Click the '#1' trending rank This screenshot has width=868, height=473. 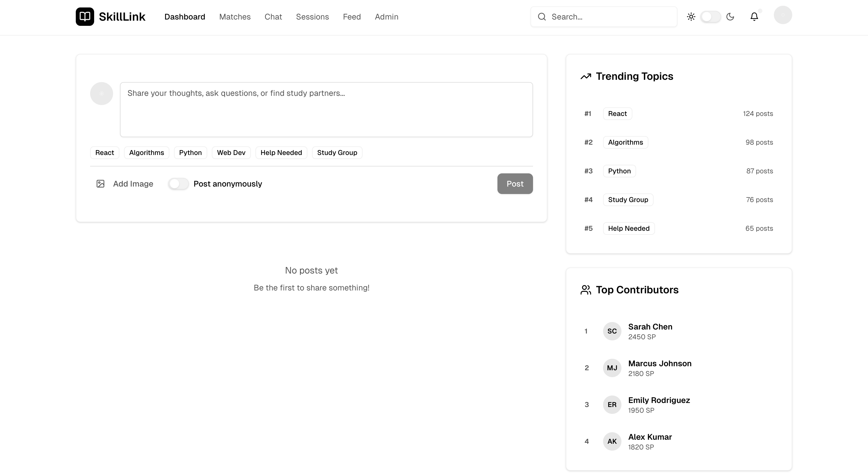[x=588, y=114]
